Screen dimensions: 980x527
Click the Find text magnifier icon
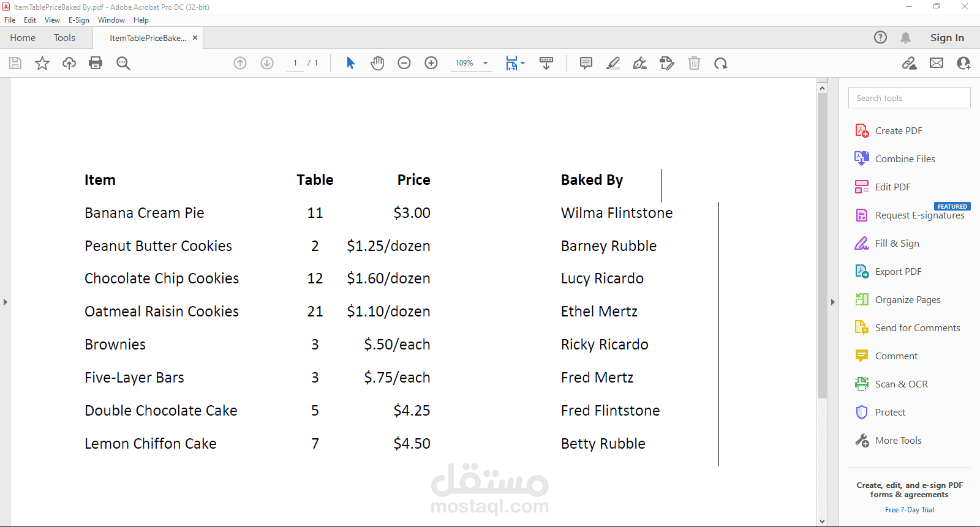[x=123, y=63]
